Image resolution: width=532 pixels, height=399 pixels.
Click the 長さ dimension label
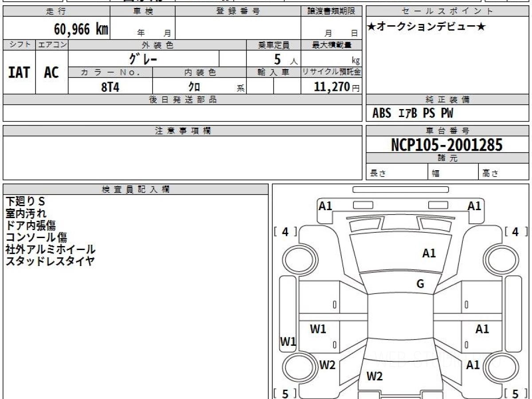(x=378, y=174)
